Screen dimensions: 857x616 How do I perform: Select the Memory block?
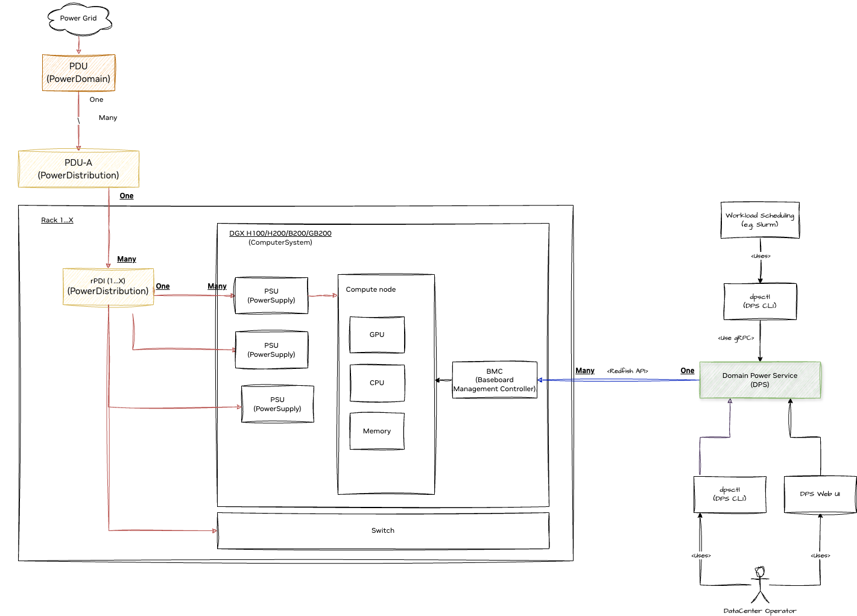click(x=377, y=430)
